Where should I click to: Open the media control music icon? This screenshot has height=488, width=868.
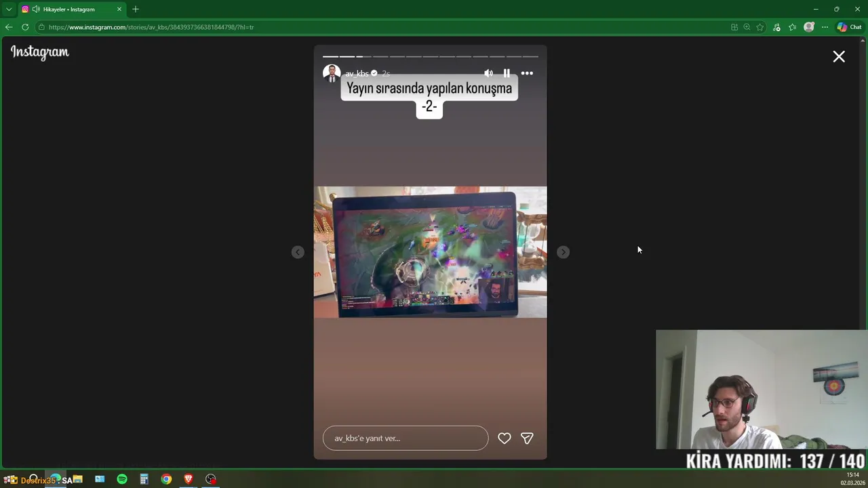776,27
